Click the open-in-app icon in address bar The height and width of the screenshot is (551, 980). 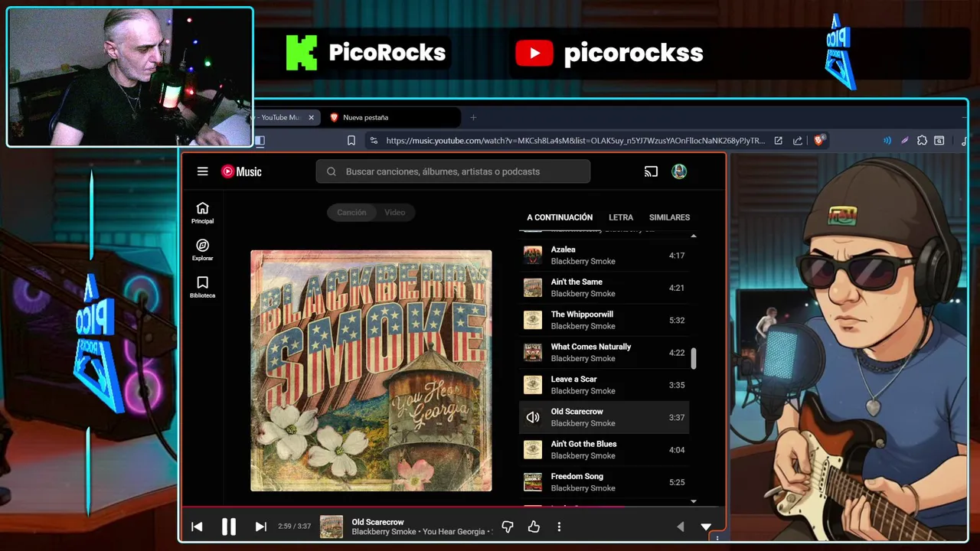pos(779,141)
